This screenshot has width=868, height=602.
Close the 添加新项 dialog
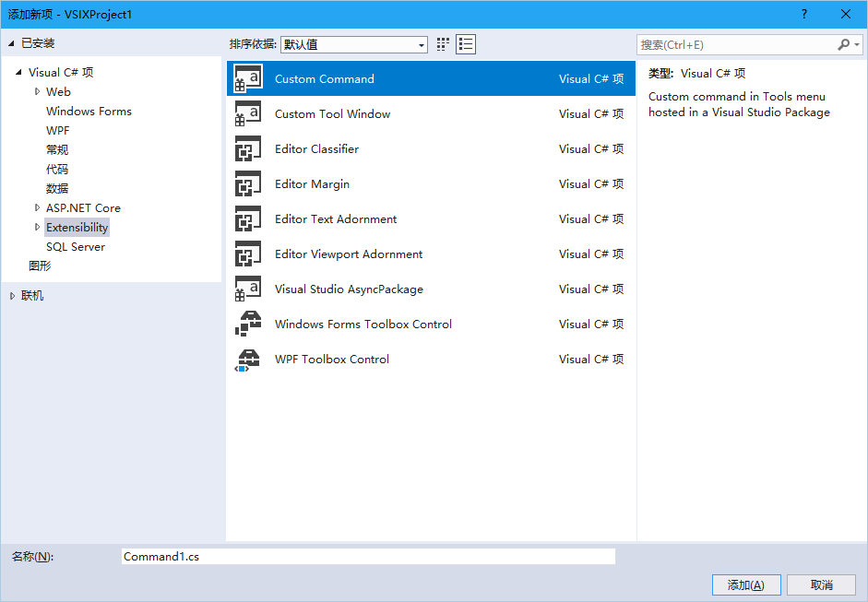[x=846, y=15]
